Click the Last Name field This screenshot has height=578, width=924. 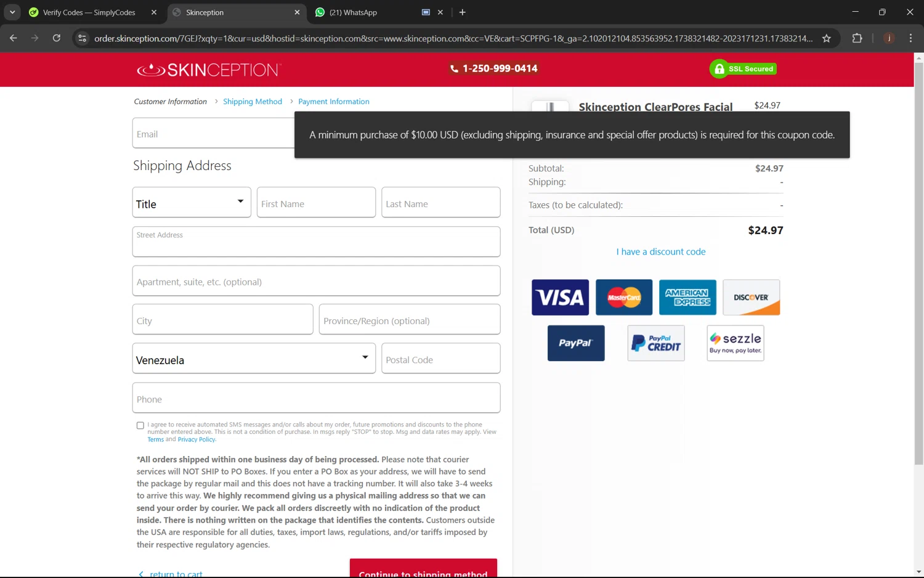(x=441, y=203)
